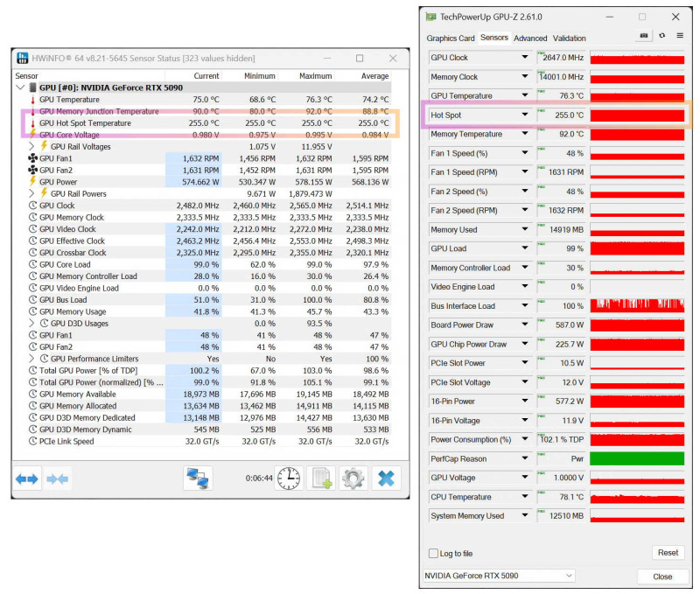
Task: Expand the GPU Performance Limiters group
Action: pyautogui.click(x=31, y=359)
